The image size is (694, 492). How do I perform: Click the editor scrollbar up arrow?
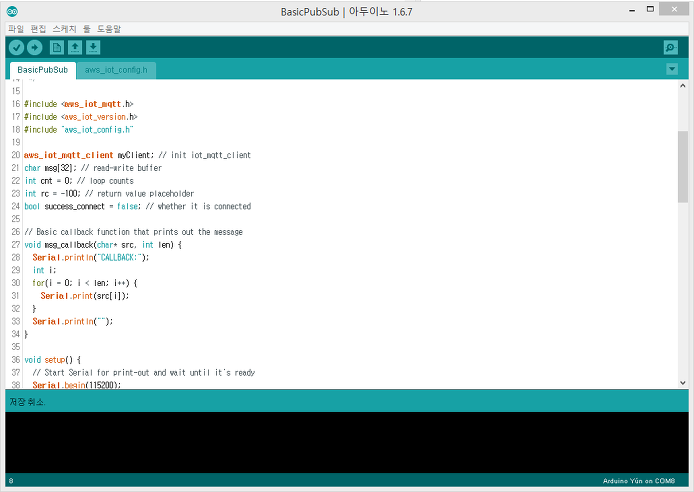pos(682,86)
